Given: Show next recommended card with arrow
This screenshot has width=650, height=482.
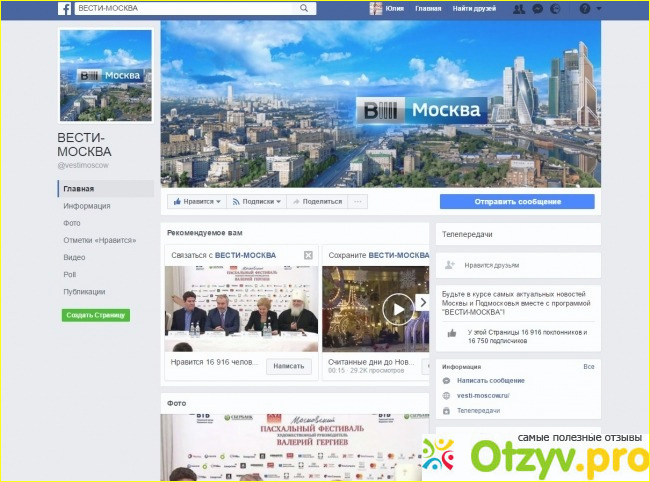Looking at the screenshot, I should [x=422, y=303].
